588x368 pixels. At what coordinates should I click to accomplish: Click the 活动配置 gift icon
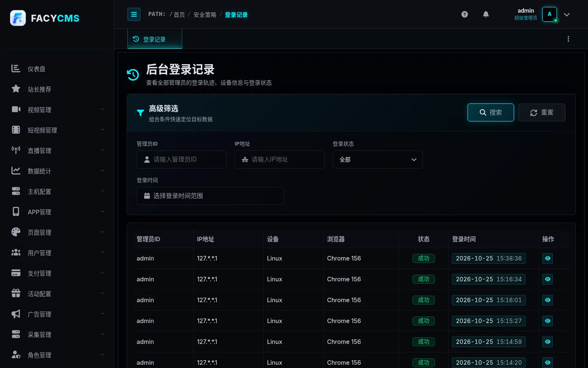pyautogui.click(x=16, y=293)
